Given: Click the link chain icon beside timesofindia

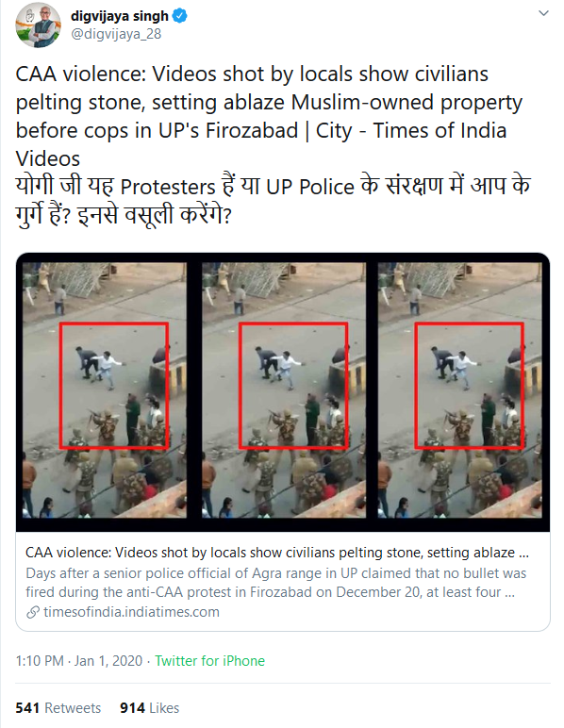Looking at the screenshot, I should pyautogui.click(x=33, y=612).
